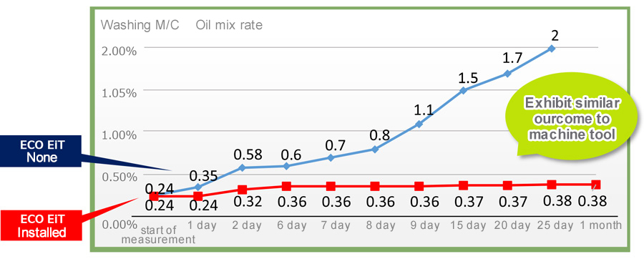The width and height of the screenshot is (644, 259).
Task: Select red square marker at start of measurement
Action: click(154, 196)
